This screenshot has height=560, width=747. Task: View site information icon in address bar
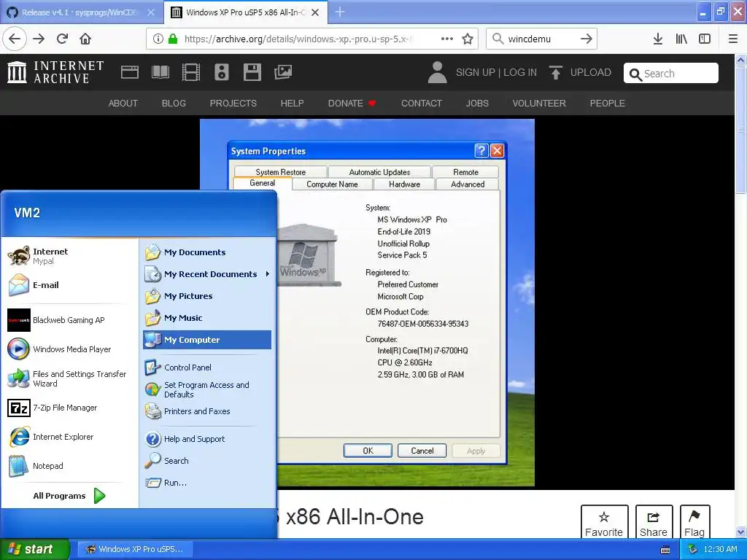[x=158, y=39]
